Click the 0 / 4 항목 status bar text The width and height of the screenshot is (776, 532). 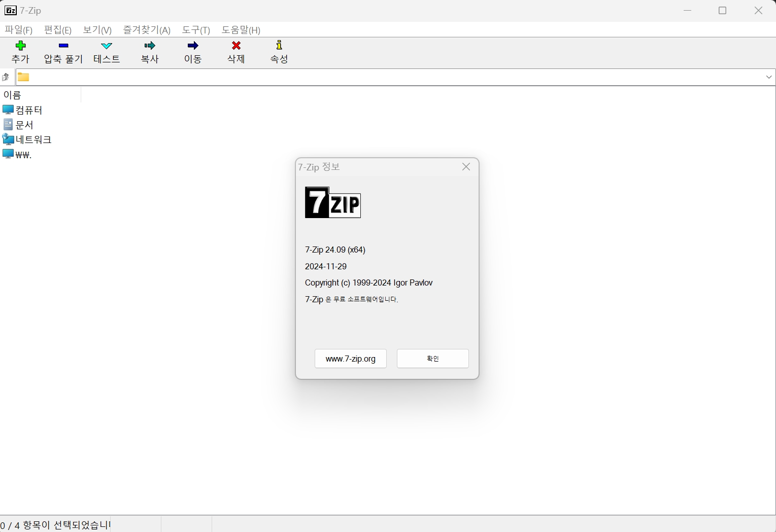pos(55,525)
